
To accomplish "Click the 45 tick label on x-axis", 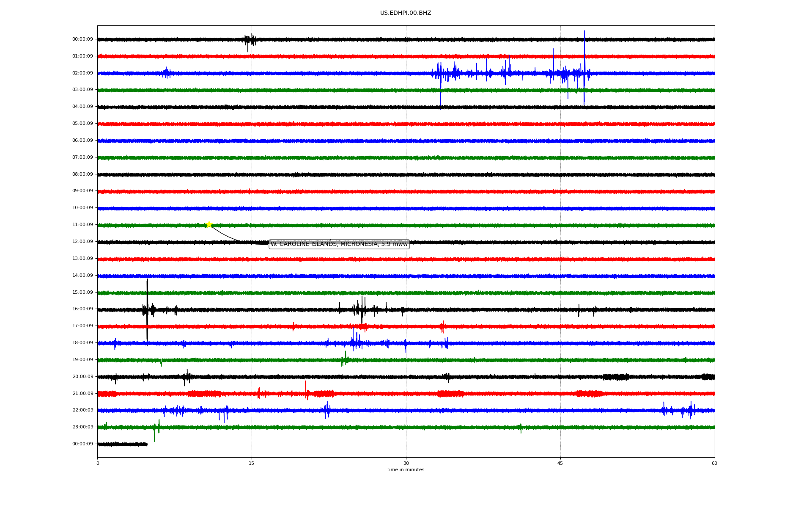I will [x=560, y=464].
